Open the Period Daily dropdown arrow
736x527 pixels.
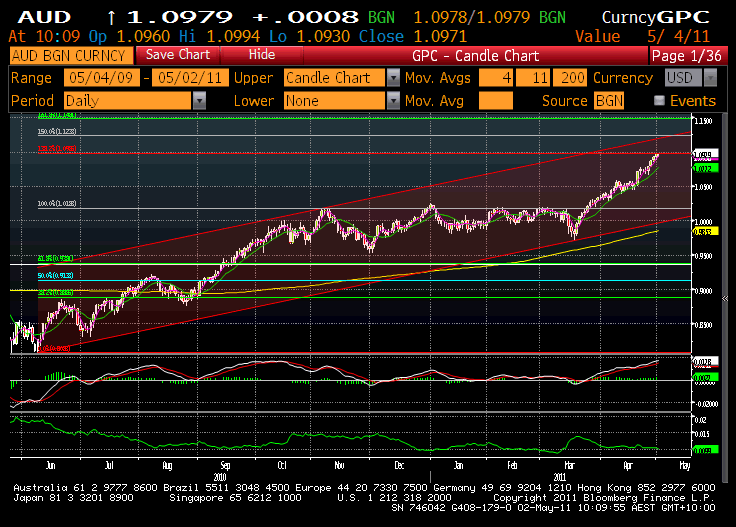tap(199, 101)
